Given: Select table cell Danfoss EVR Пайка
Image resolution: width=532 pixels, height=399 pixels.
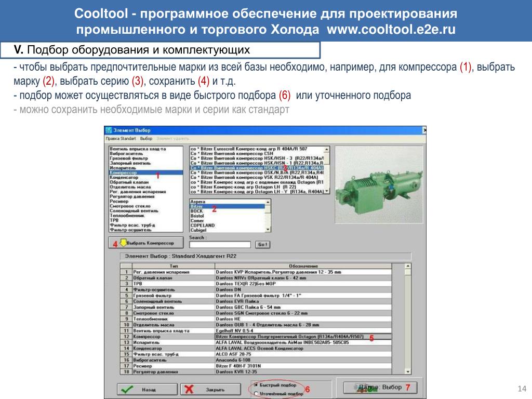Looking at the screenshot, I should click(x=303, y=301).
